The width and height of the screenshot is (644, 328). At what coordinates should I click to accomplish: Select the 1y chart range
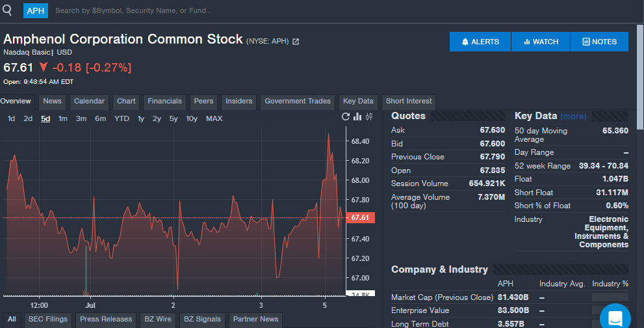(x=141, y=118)
